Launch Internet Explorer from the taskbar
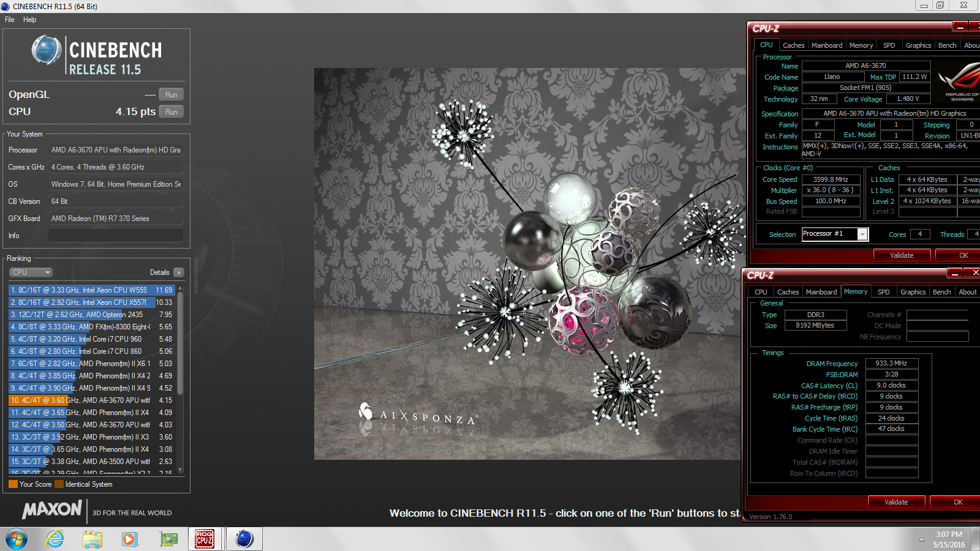 click(55, 539)
